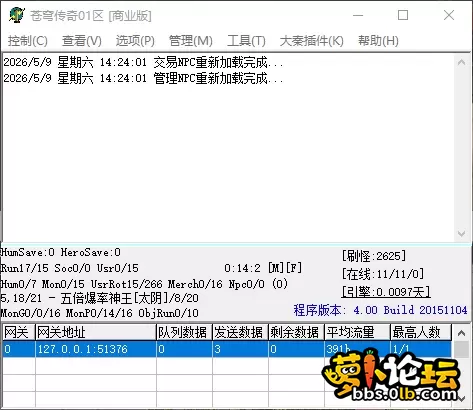Select log line 管理NPC重新加载完成
This screenshot has height=410, width=473.
[143, 78]
